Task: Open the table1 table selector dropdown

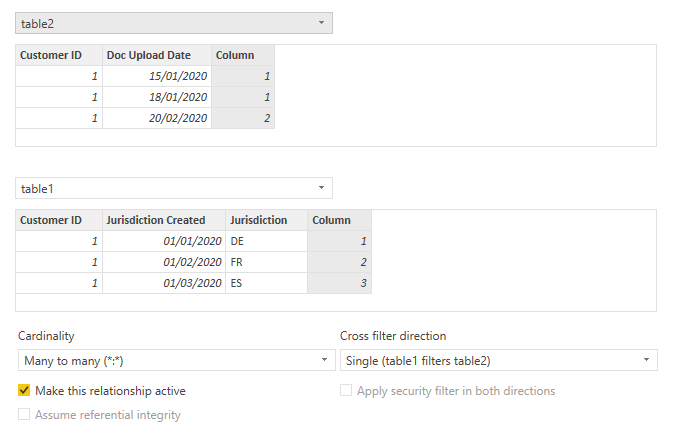Action: 174,188
